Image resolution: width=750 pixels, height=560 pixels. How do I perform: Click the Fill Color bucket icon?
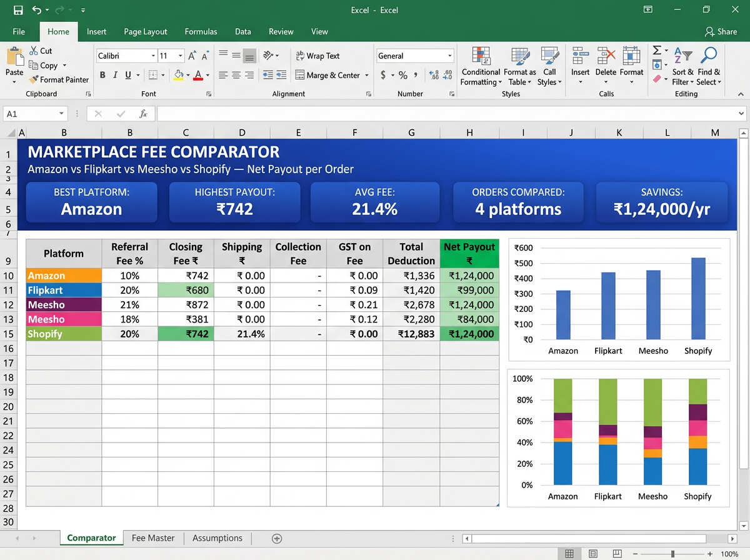pyautogui.click(x=178, y=75)
